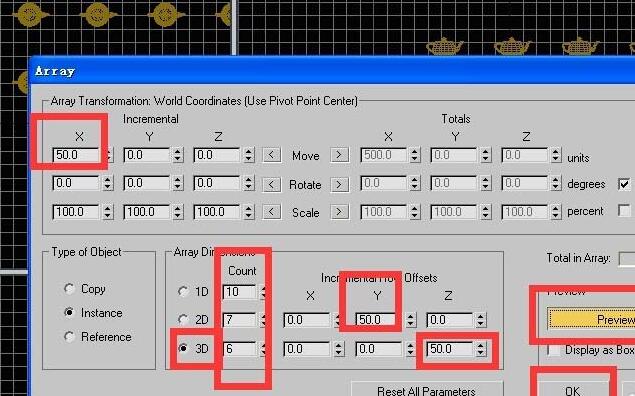Click the left arrow button beside Scale
The image size is (635, 396).
(x=271, y=212)
